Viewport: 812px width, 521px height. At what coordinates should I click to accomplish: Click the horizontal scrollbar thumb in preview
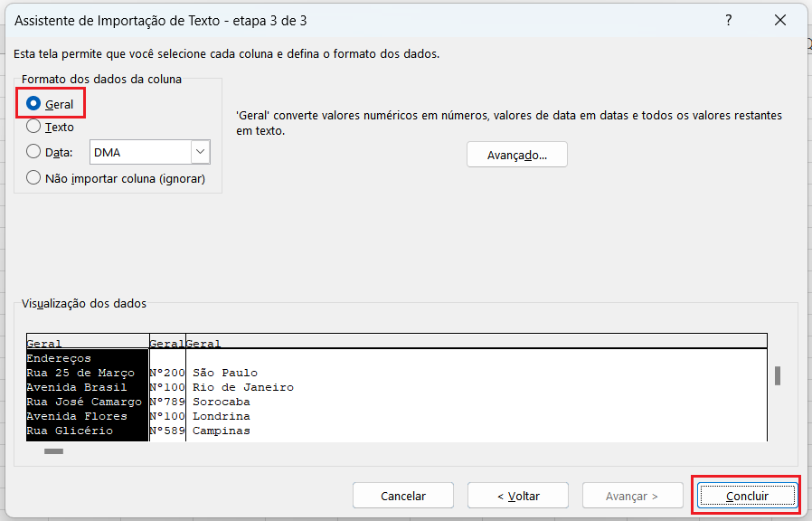tap(53, 451)
